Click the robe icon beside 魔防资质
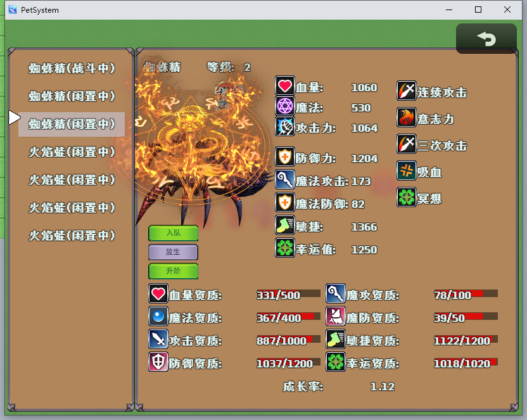The image size is (527, 420). pyautogui.click(x=336, y=317)
